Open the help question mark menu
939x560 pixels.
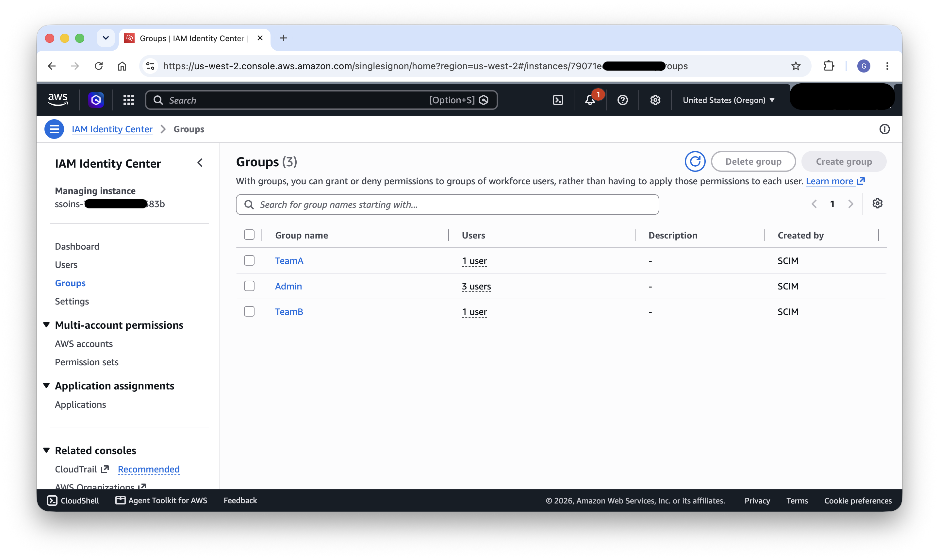[x=622, y=100]
